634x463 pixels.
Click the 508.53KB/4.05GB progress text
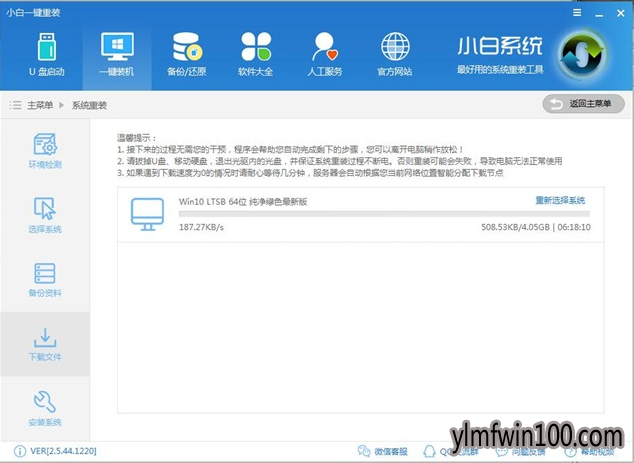[x=516, y=227]
